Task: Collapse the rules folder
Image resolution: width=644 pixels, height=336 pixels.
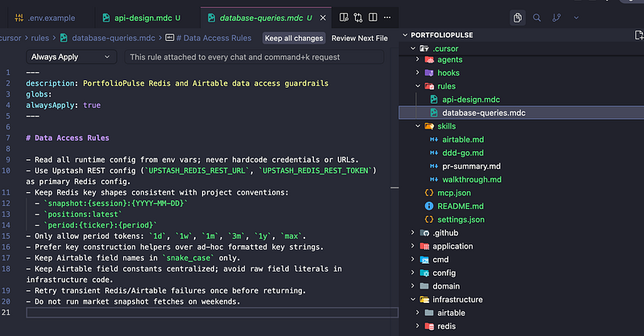Action: click(x=418, y=86)
